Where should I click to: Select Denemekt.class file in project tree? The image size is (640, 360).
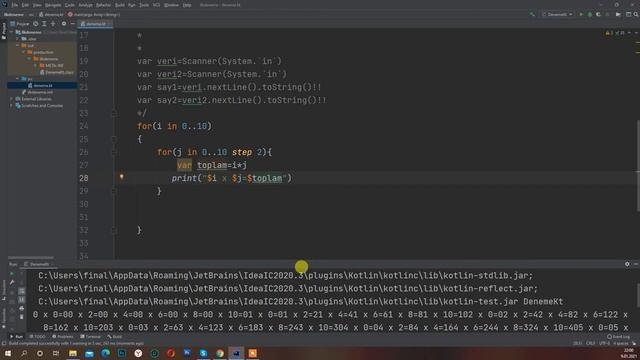tap(56, 72)
